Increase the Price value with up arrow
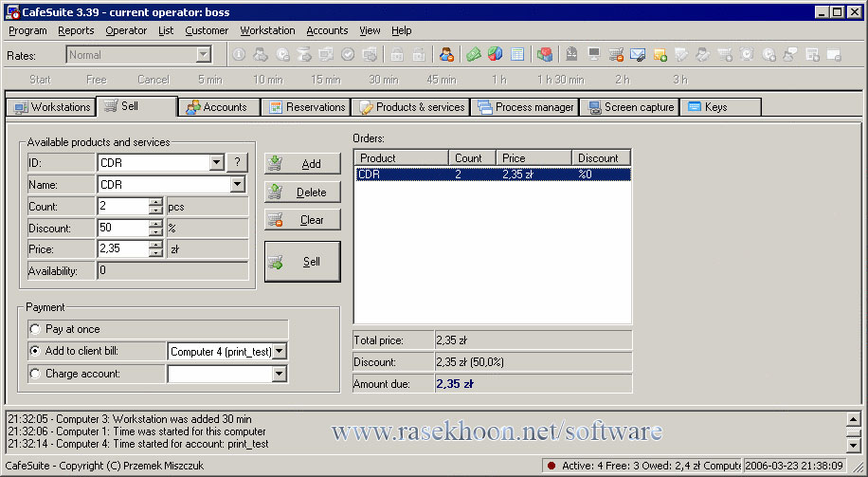This screenshot has width=868, height=477. pos(155,245)
